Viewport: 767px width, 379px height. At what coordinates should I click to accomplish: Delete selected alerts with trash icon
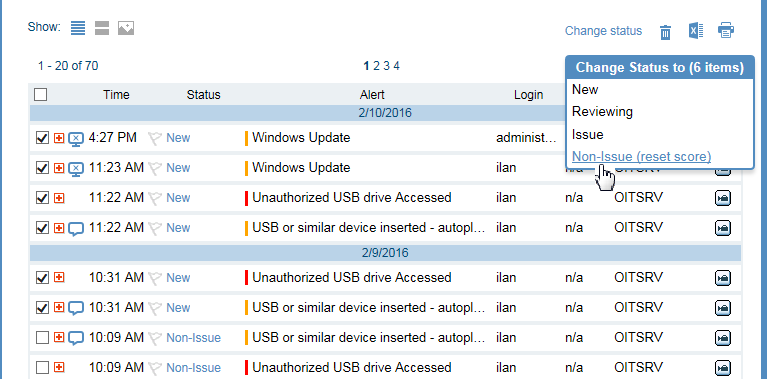click(665, 32)
